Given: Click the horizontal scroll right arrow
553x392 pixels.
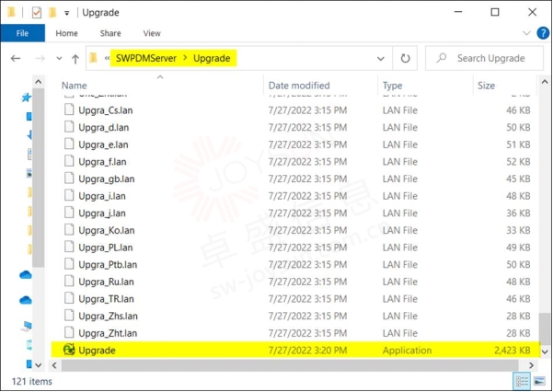Looking at the screenshot, I should pos(531,365).
